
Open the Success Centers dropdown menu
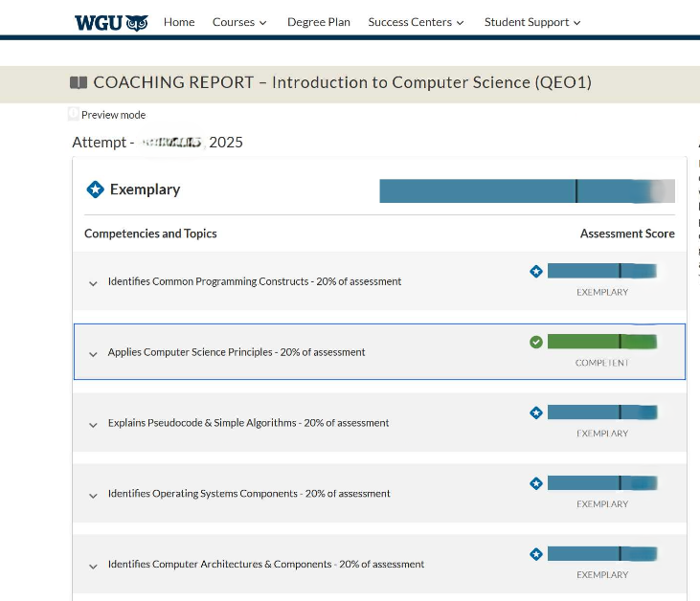pyautogui.click(x=416, y=22)
